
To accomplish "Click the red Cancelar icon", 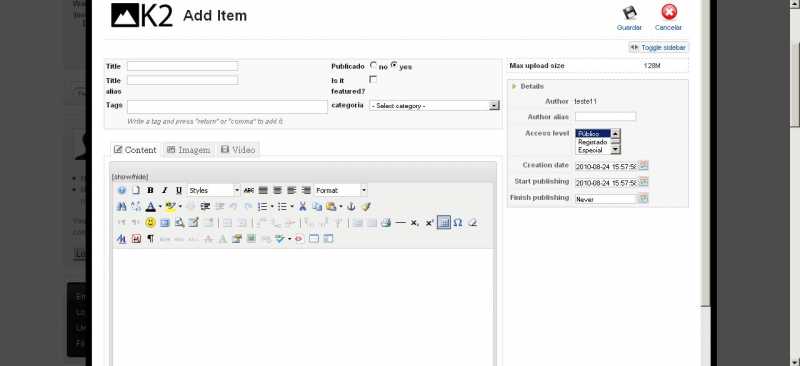I will click(669, 12).
